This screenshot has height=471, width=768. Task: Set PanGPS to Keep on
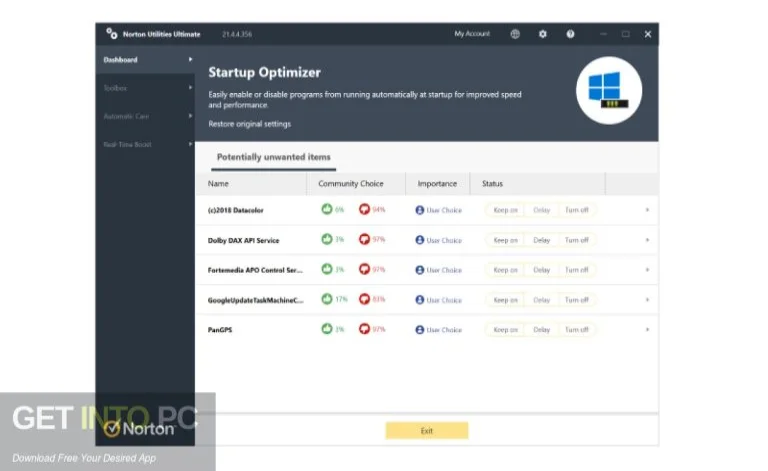coord(505,330)
